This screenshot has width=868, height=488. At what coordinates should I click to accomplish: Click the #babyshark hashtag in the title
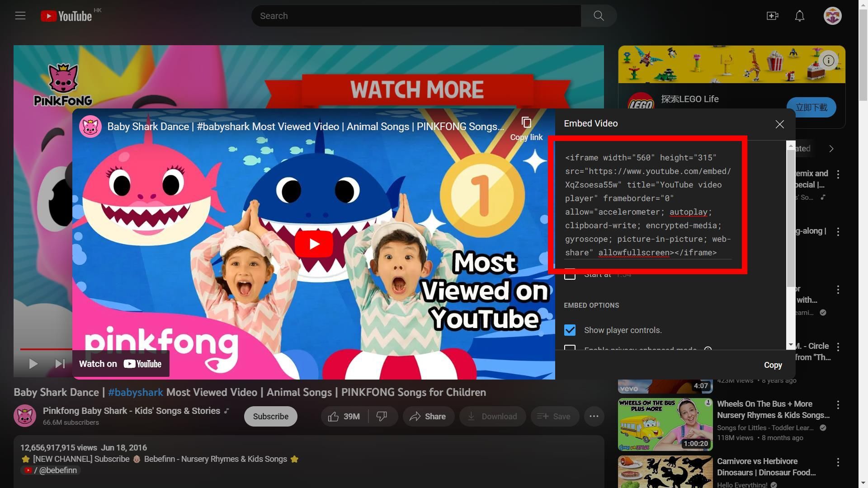click(136, 392)
